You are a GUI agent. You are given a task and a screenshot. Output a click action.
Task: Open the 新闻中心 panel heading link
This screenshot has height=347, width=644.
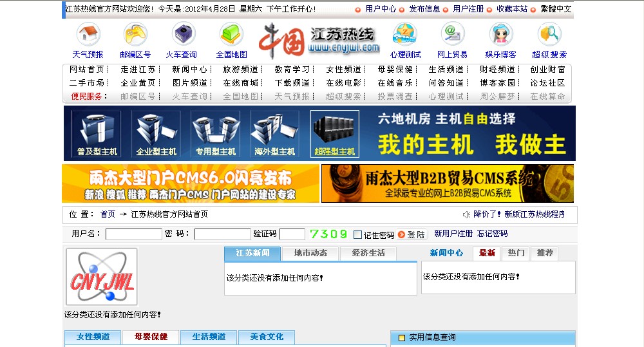coord(446,253)
